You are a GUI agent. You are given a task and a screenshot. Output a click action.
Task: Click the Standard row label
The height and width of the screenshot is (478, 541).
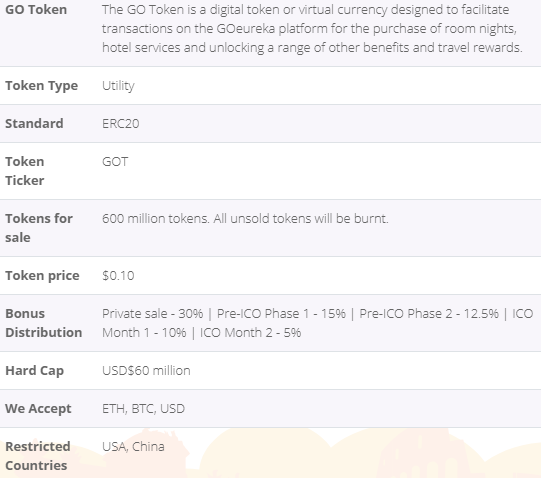34,124
